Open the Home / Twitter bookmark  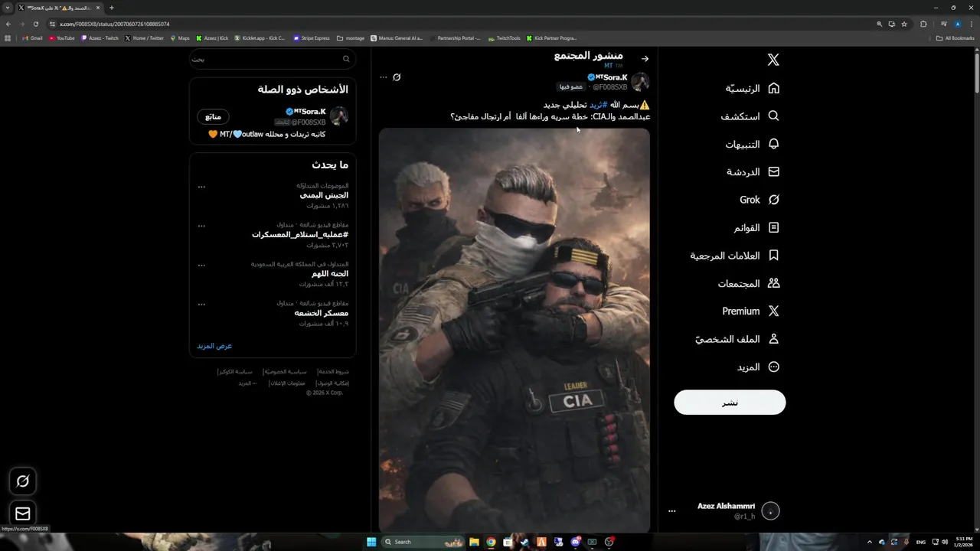[x=145, y=38]
